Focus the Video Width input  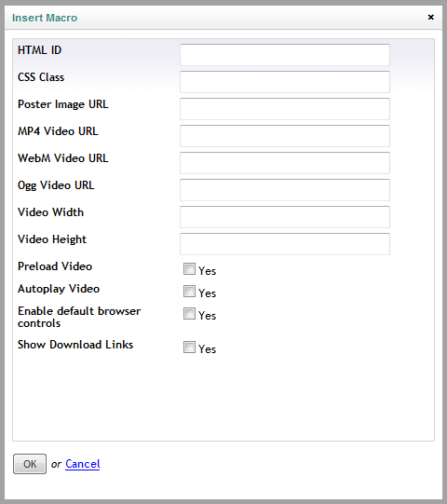point(285,217)
